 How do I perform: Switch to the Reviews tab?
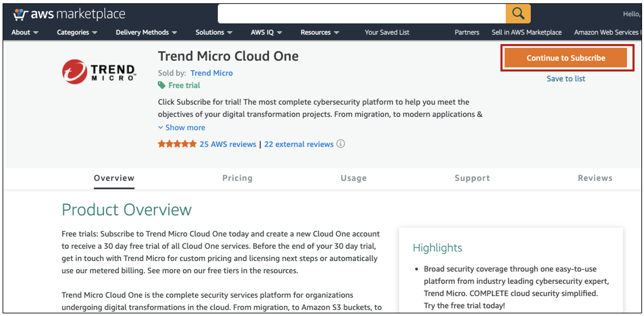(x=595, y=178)
